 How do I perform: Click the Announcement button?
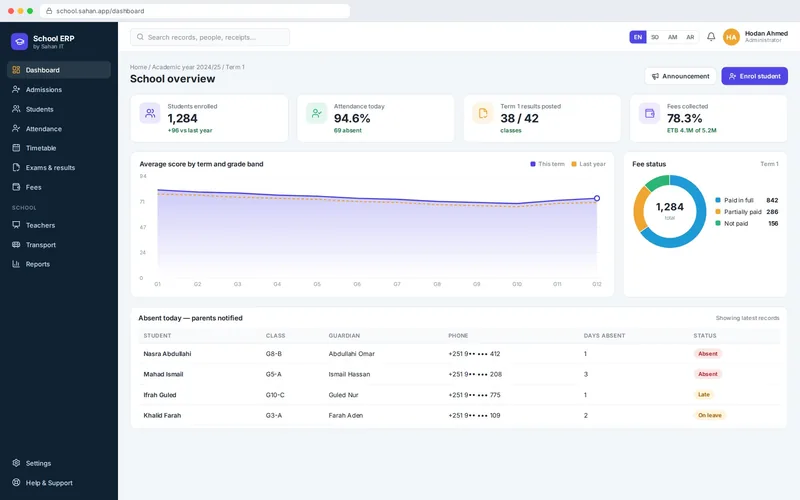(681, 76)
